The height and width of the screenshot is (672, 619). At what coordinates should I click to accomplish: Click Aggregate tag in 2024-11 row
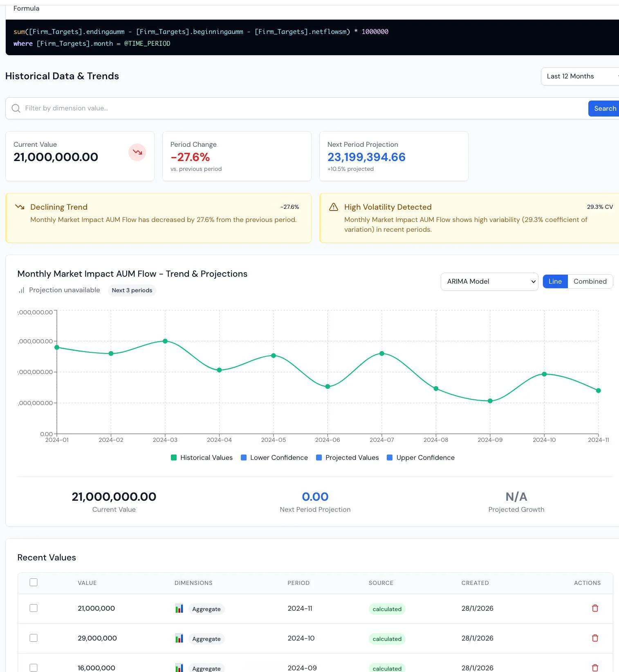point(206,609)
